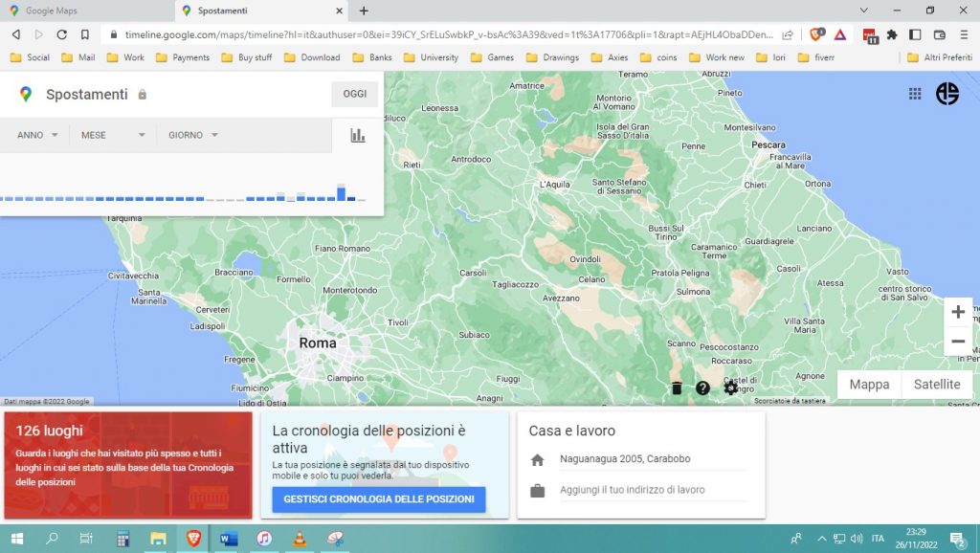980x553 pixels.
Task: Click Gestisci cronologia delle posizioni button
Action: pos(378,499)
